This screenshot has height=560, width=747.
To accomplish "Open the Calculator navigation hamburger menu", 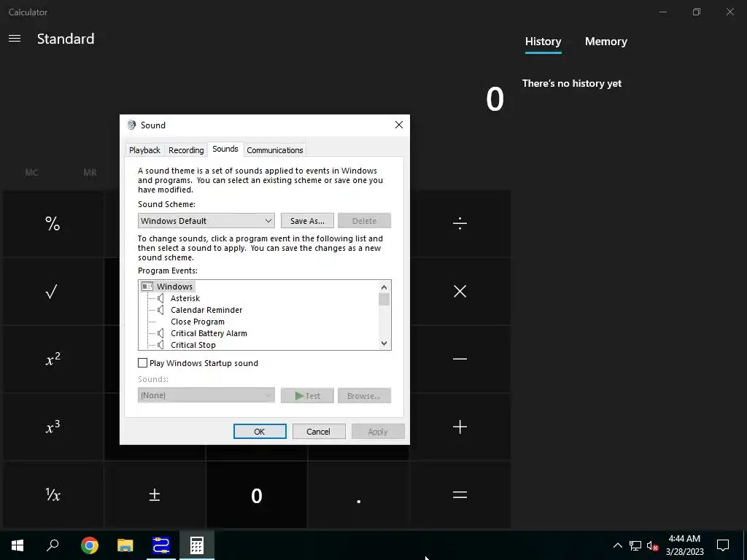I will click(15, 39).
